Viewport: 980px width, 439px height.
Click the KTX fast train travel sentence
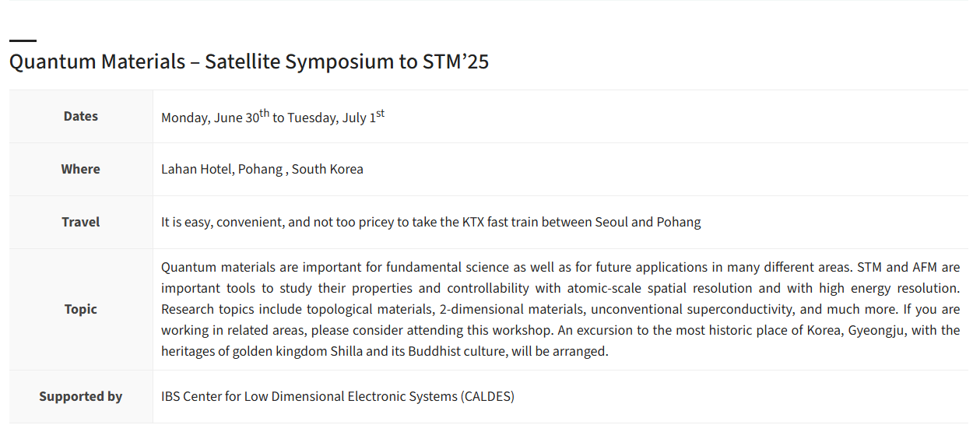(x=430, y=222)
